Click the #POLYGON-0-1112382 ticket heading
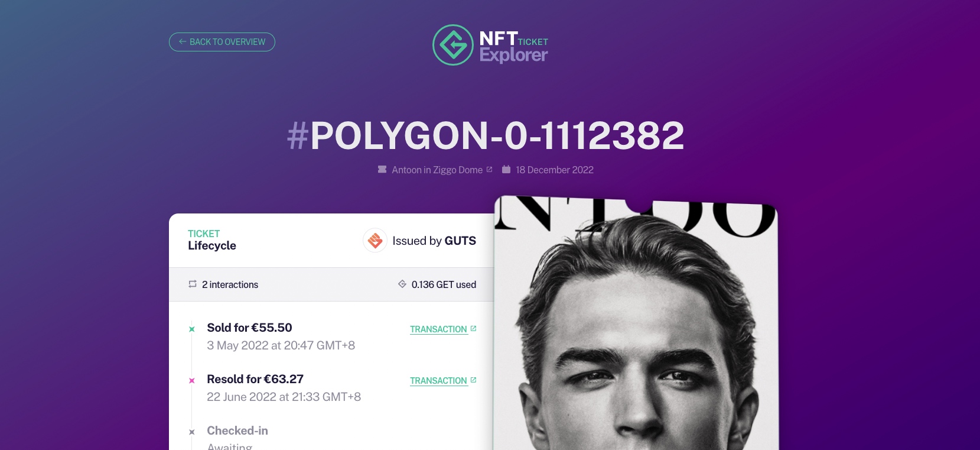 [x=486, y=135]
